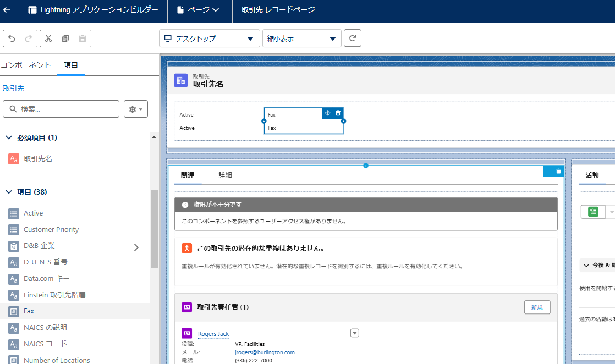The image size is (615, 364).
Task: Click the 取引先 レコードページ title
Action: tap(278, 10)
